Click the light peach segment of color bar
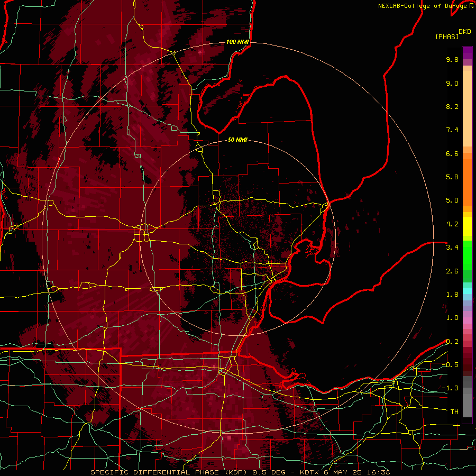 [x=467, y=108]
